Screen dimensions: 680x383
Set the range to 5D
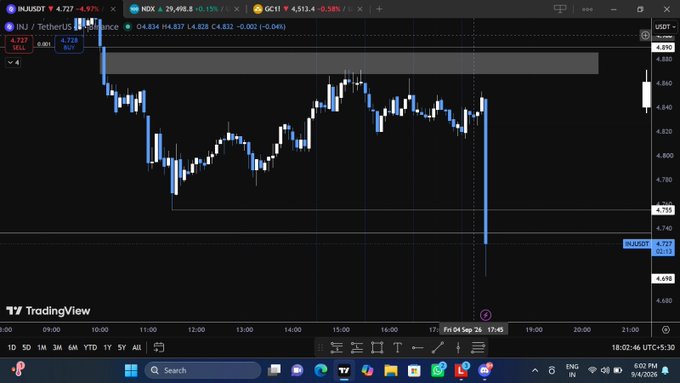(26, 347)
